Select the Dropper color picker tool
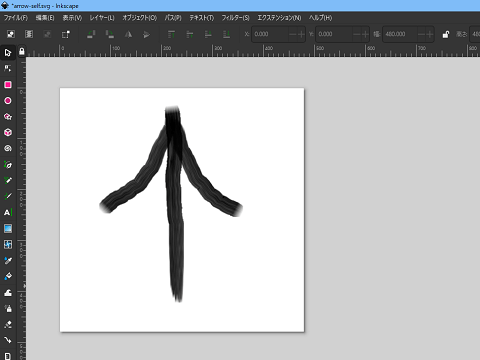 (8, 260)
